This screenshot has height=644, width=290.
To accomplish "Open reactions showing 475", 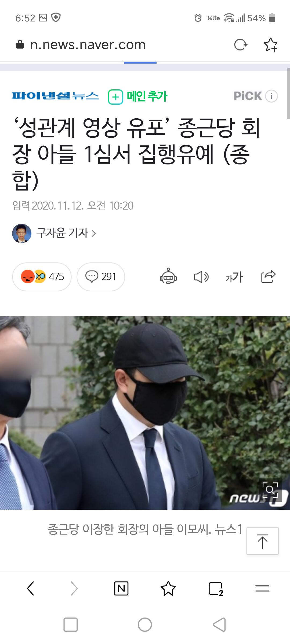I will [x=42, y=277].
